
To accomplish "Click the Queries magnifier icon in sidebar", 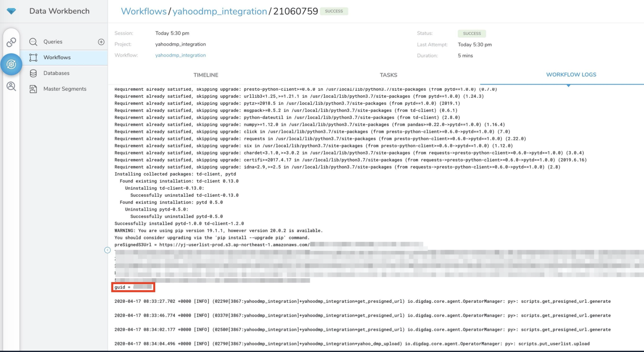I will [33, 42].
